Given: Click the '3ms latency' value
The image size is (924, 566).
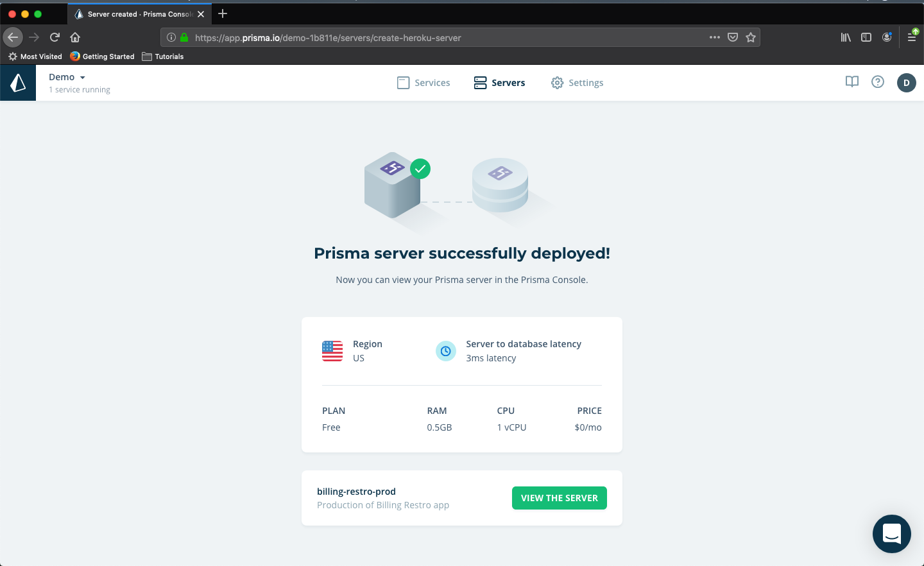Looking at the screenshot, I should coord(491,358).
